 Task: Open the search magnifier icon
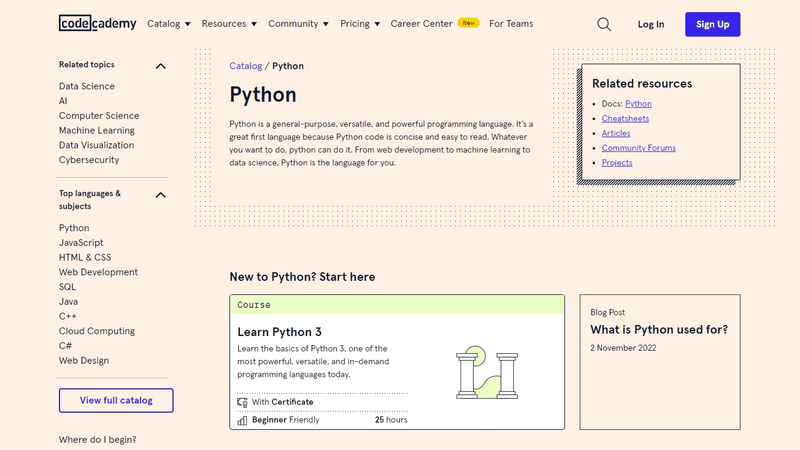604,24
